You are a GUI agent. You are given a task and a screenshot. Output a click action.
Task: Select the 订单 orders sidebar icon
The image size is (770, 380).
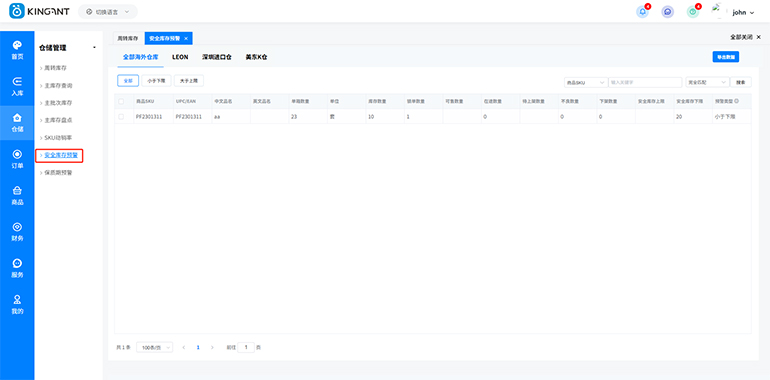coord(17,160)
